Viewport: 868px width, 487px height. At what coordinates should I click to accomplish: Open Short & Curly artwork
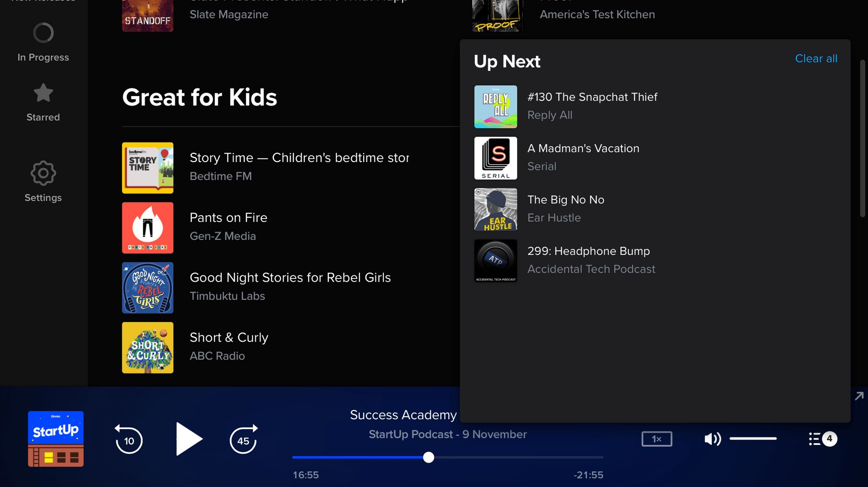148,348
